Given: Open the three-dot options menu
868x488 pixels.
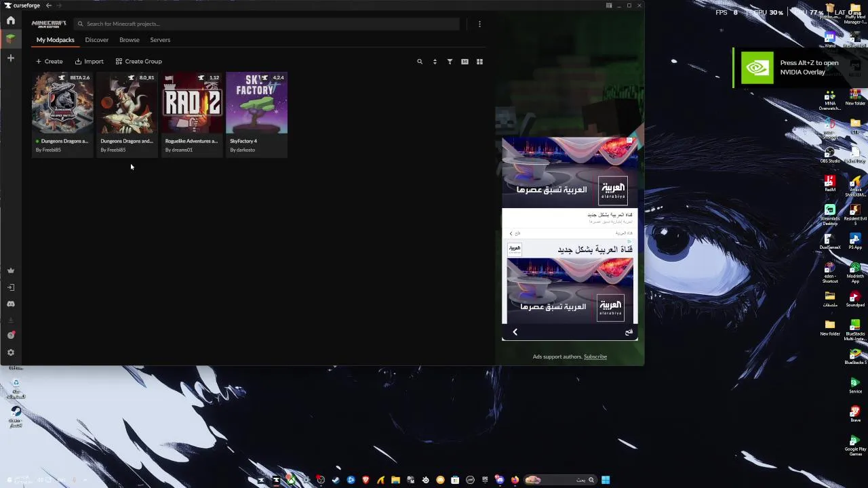Looking at the screenshot, I should coord(479,24).
